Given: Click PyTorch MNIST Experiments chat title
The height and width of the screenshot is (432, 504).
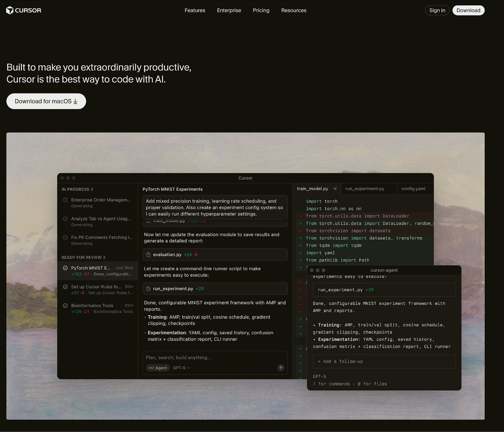Looking at the screenshot, I should click(x=173, y=189).
